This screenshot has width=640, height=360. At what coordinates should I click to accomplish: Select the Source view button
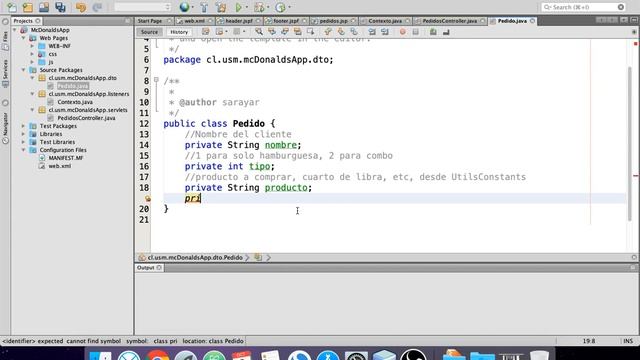point(149,32)
